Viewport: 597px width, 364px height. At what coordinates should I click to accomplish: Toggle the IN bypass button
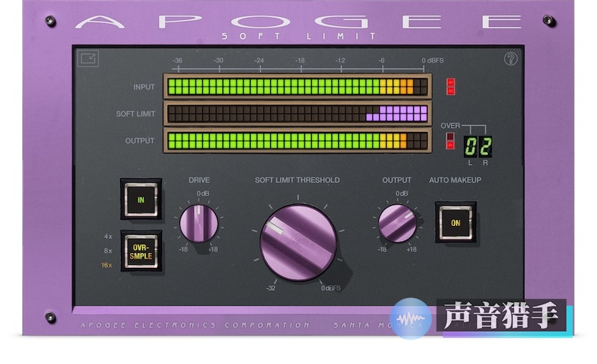click(x=141, y=199)
